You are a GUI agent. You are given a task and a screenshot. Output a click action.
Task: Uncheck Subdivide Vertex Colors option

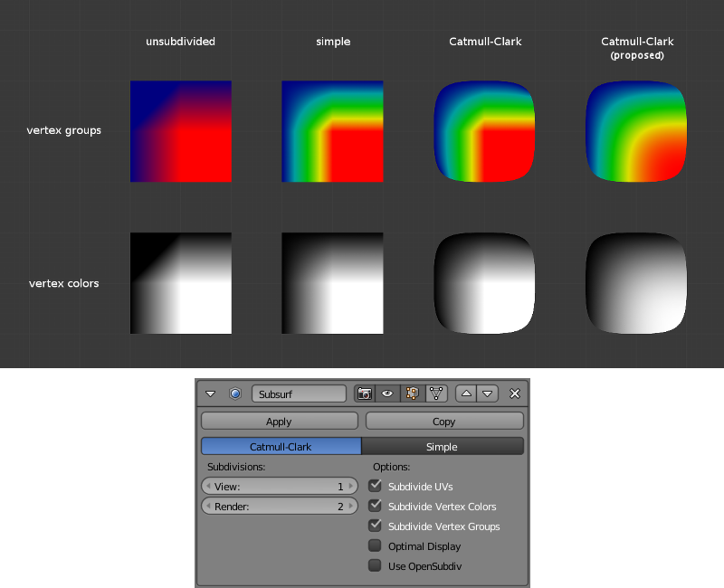pyautogui.click(x=375, y=506)
